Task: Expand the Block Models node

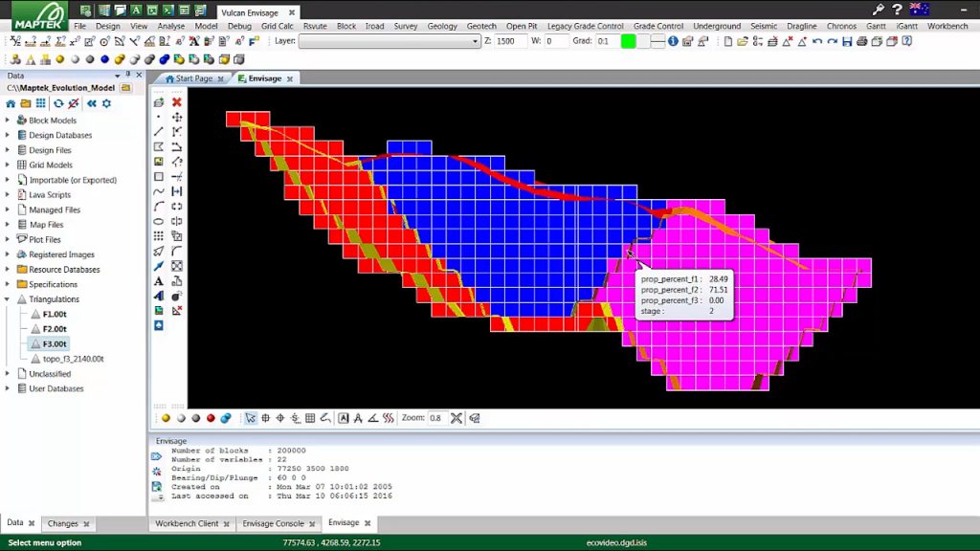Action: pyautogui.click(x=8, y=120)
